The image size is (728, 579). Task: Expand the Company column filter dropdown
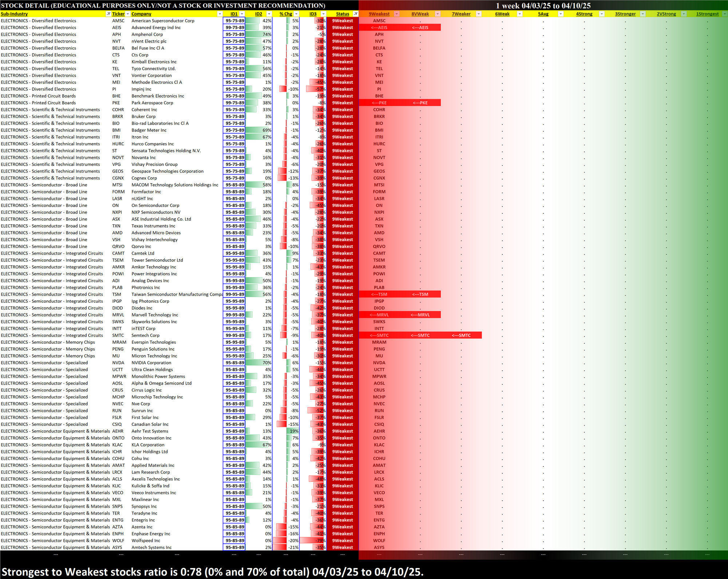point(219,14)
